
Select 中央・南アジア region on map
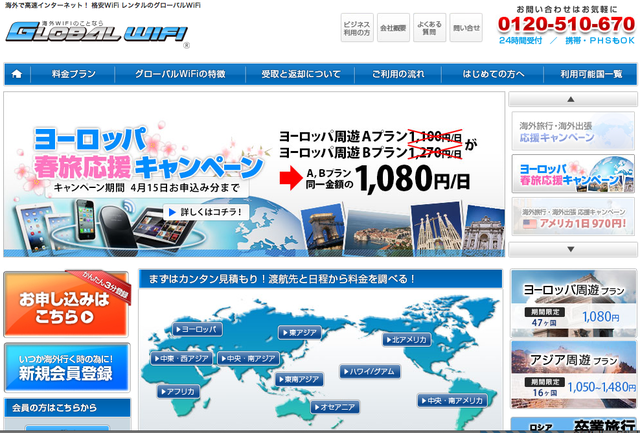coord(248,359)
